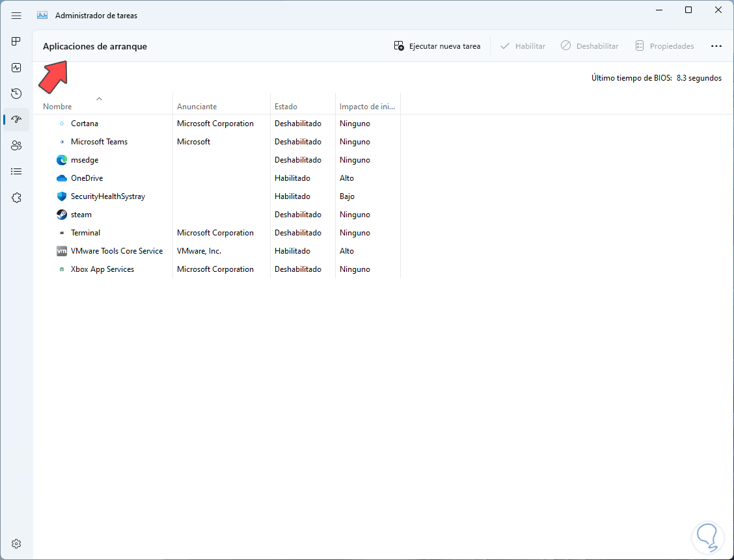The width and height of the screenshot is (734, 560).
Task: Click Alto impact of VMware Tools
Action: click(346, 251)
